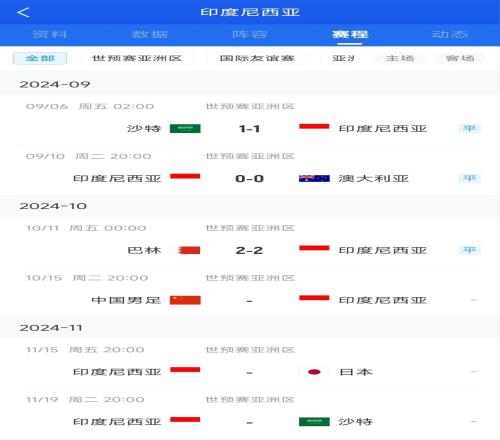This screenshot has width=500, height=440.
Task: Select the 亚洲 filter chip
Action: pyautogui.click(x=343, y=58)
